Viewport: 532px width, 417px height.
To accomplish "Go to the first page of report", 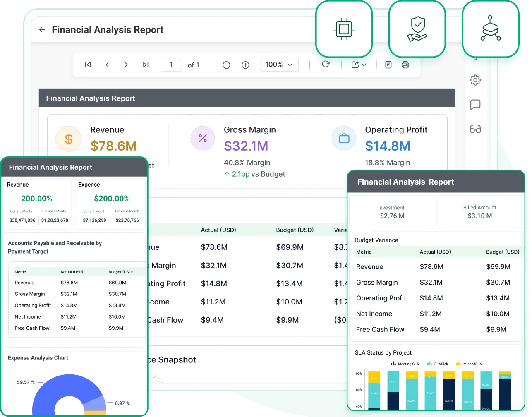I will [88, 65].
